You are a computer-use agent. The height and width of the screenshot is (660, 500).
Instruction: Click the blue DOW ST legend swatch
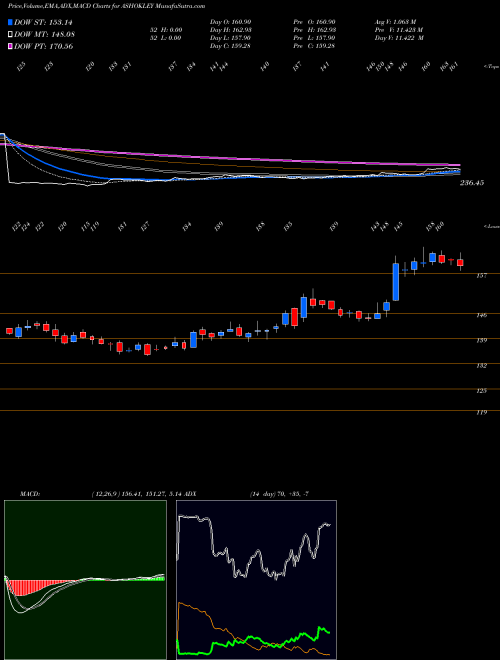click(10, 22)
